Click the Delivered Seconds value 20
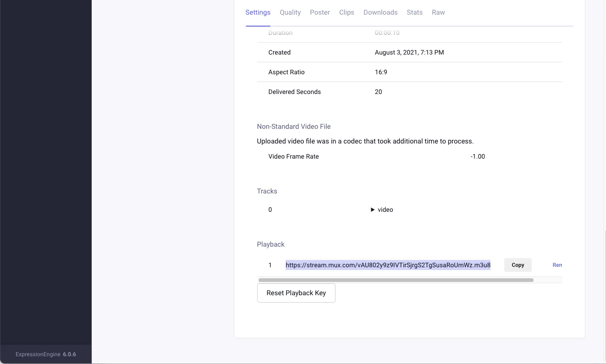 [x=379, y=92]
